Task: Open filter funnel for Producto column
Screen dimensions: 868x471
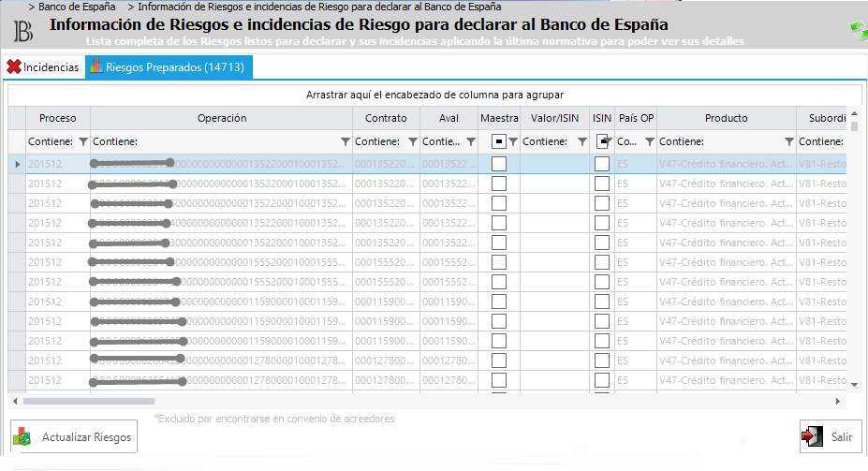Action: (789, 141)
